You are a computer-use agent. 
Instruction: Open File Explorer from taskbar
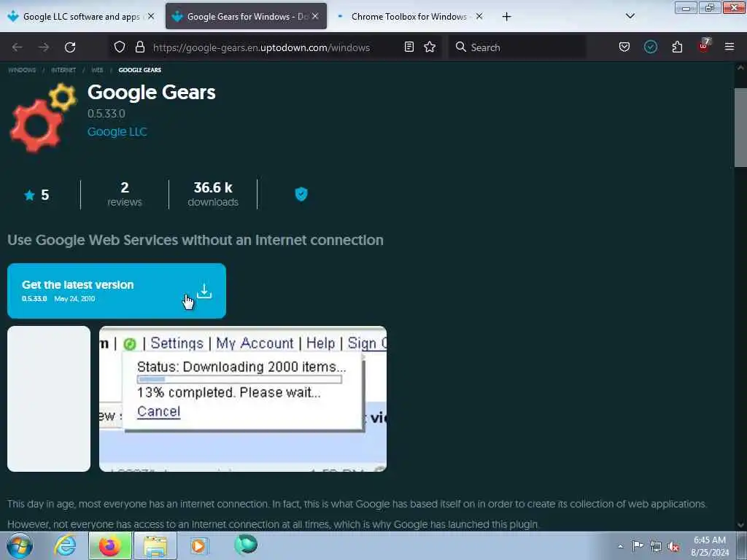tap(155, 545)
